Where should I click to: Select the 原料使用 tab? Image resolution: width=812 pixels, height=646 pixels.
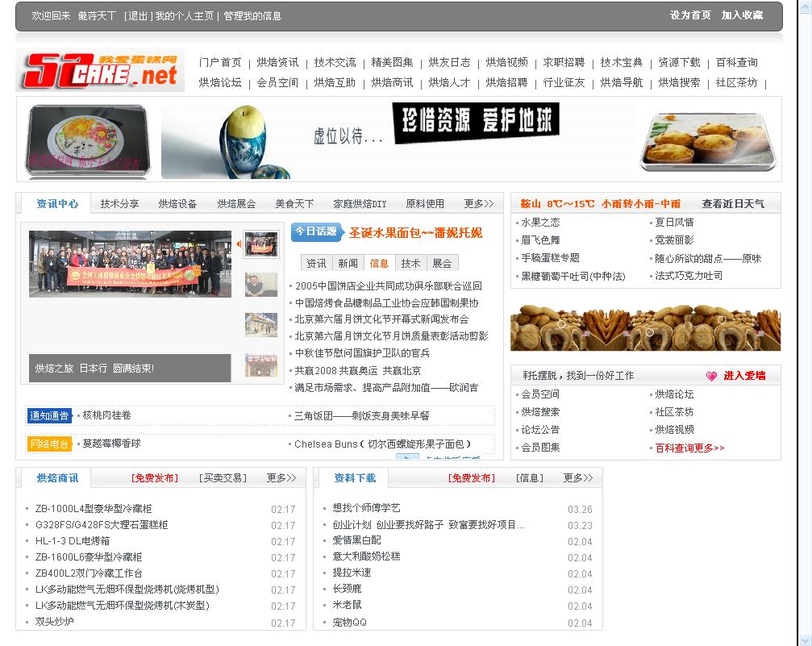[425, 203]
